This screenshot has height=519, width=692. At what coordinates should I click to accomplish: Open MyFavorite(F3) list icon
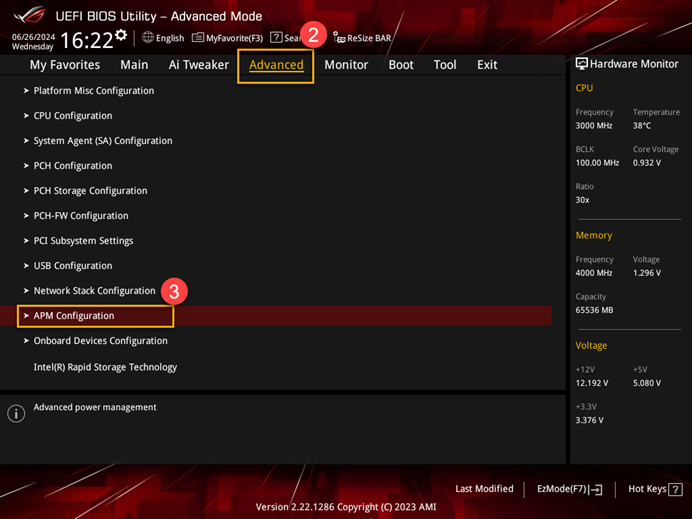pos(198,38)
